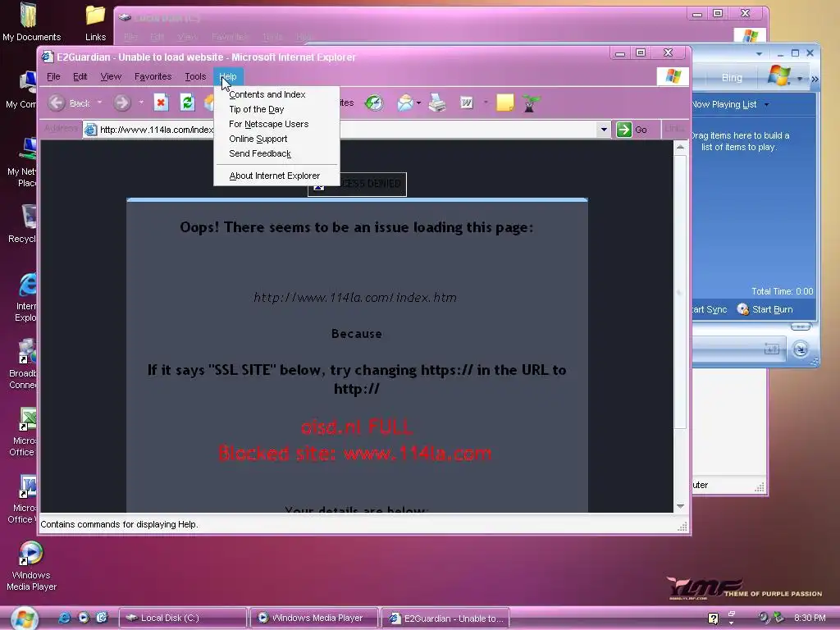Click the highlighted Help menu
Viewport: 840px width, 630px height.
pos(228,76)
